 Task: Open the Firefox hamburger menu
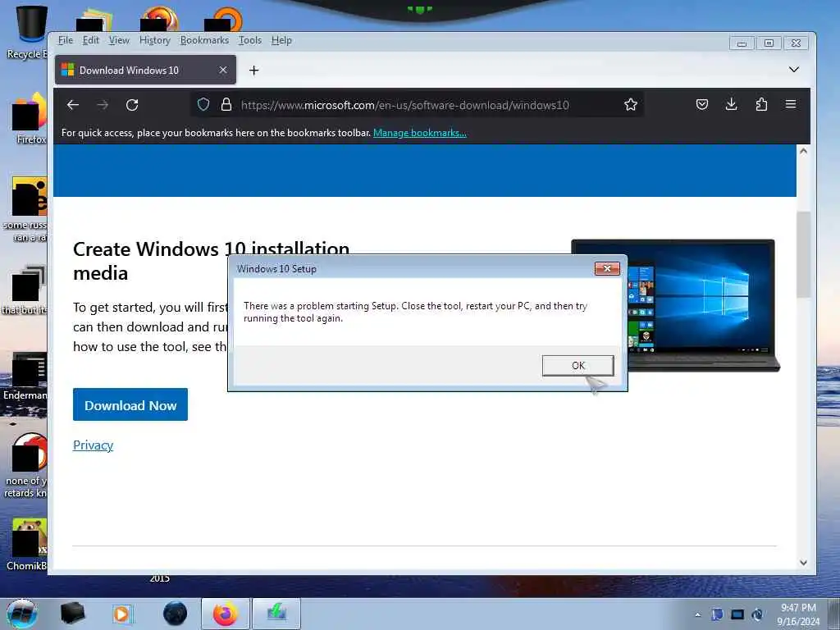[791, 104]
